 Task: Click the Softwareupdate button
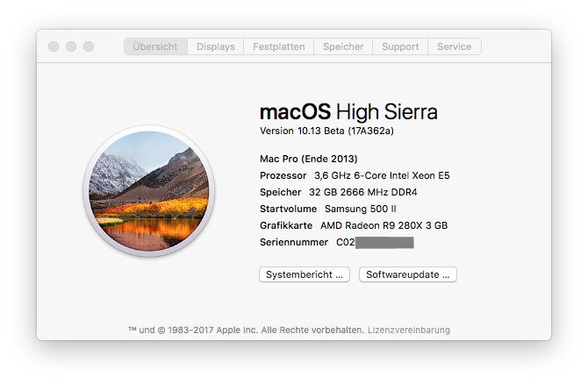(x=407, y=274)
